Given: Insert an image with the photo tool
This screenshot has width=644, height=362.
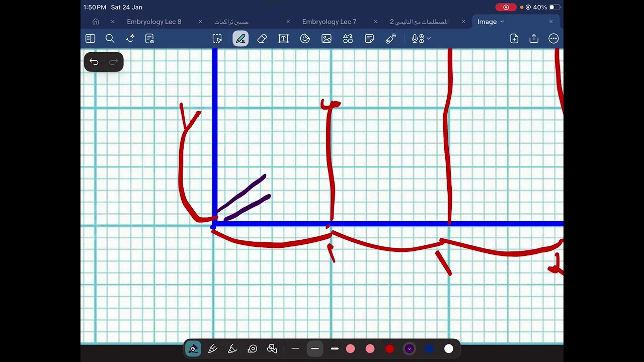Looking at the screenshot, I should (327, 39).
